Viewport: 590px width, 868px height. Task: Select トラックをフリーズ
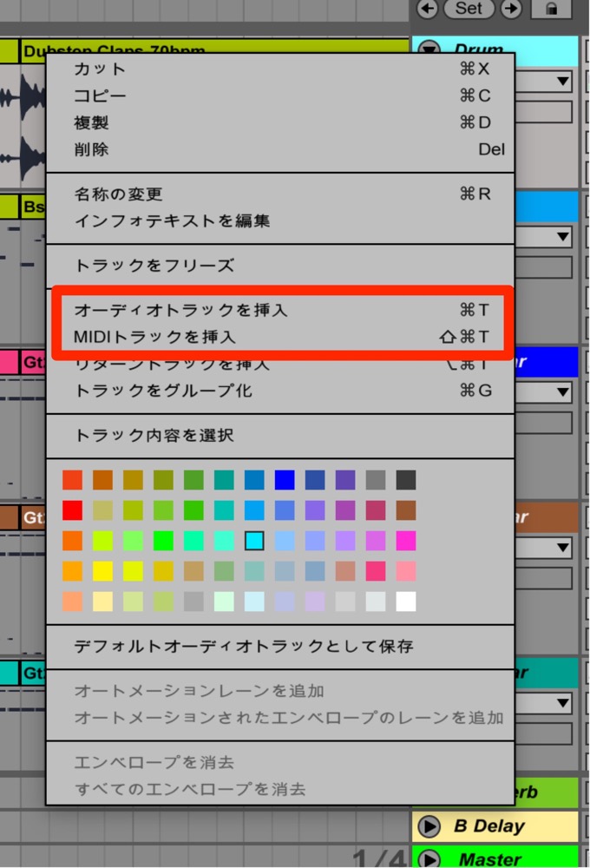pyautogui.click(x=280, y=265)
